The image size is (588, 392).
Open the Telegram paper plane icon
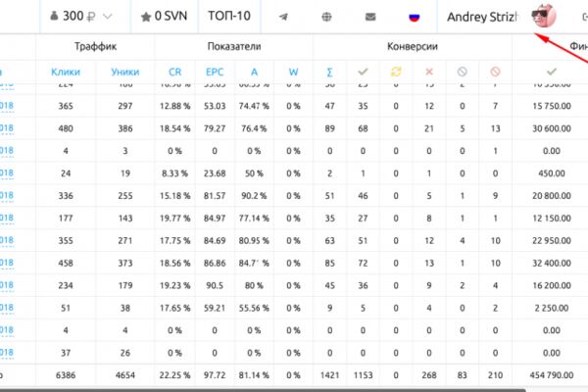pos(284,17)
